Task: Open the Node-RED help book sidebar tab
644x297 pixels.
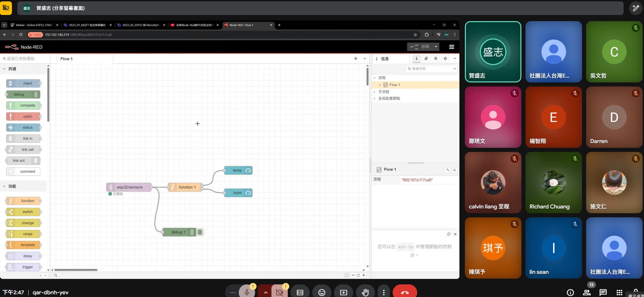Action: tap(426, 59)
